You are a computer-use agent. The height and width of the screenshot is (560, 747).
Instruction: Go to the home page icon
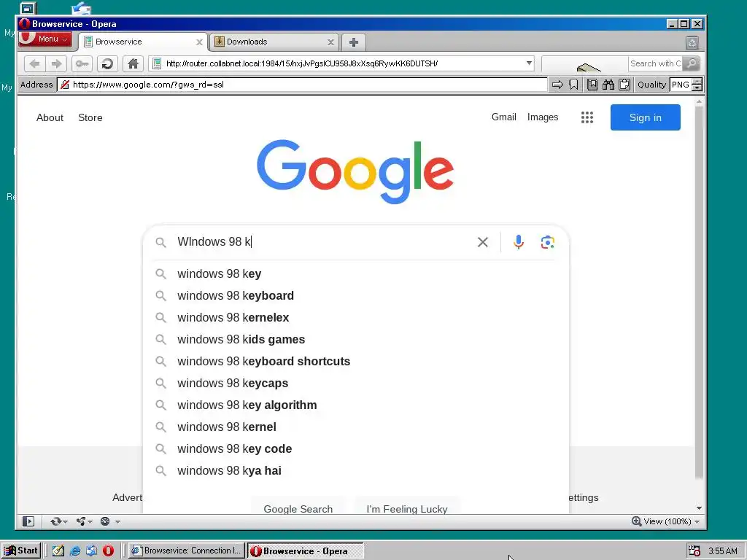pos(133,63)
